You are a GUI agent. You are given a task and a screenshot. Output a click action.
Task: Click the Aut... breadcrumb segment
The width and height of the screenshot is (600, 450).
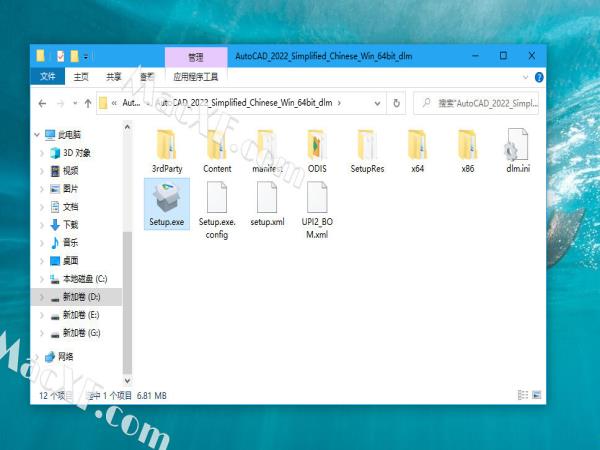tap(131, 103)
